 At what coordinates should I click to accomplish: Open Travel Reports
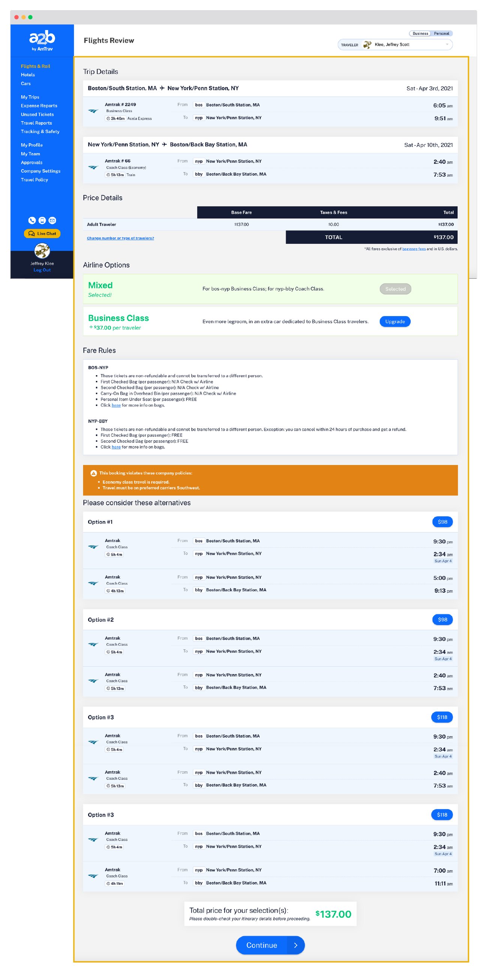pos(36,123)
